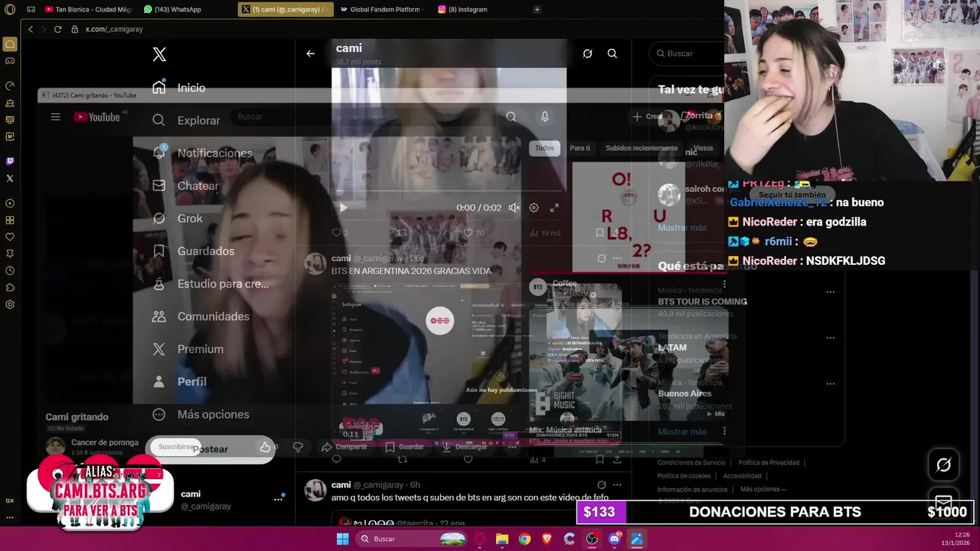Image resolution: width=980 pixels, height=551 pixels.
Task: Open File Explorer from the taskbar
Action: [502, 539]
